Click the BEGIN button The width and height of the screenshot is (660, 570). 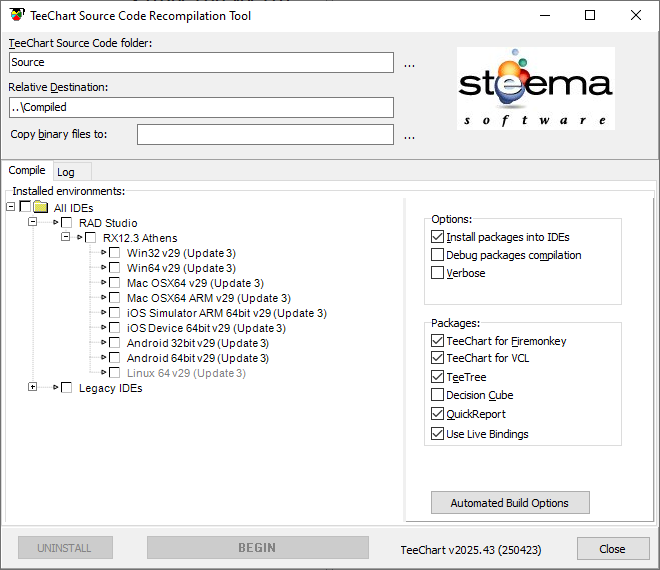coord(258,548)
